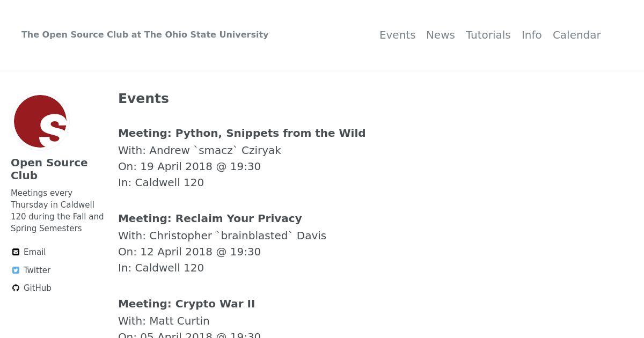Click the Open Source Club sidebar heading

49,169
